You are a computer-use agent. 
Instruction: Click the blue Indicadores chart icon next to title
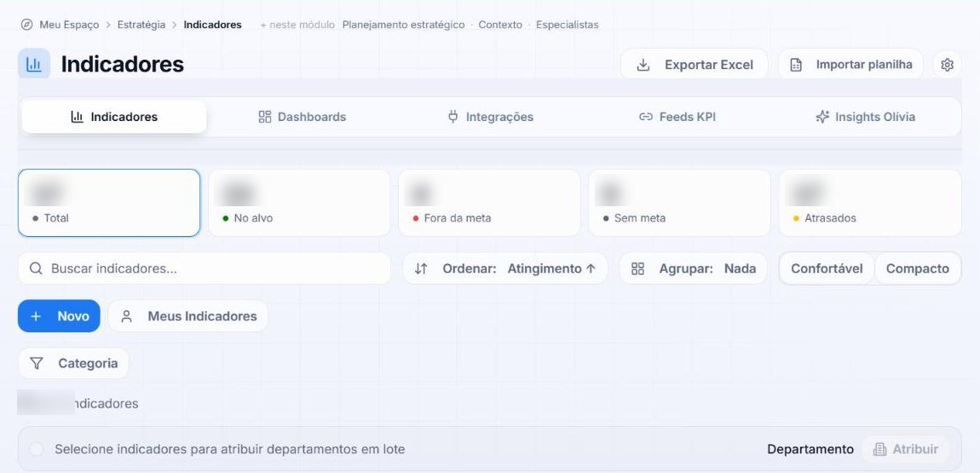pyautogui.click(x=34, y=64)
